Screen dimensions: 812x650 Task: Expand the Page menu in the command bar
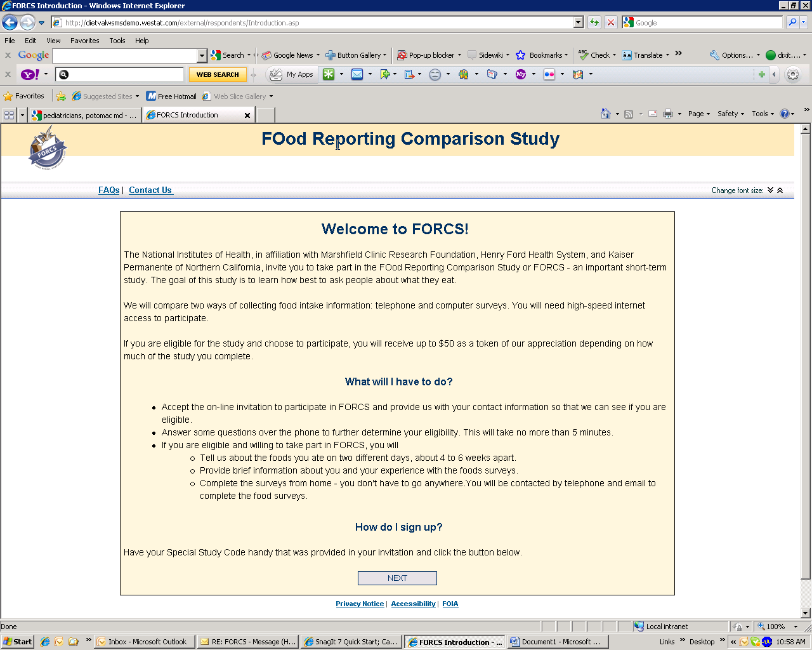pyautogui.click(x=699, y=114)
